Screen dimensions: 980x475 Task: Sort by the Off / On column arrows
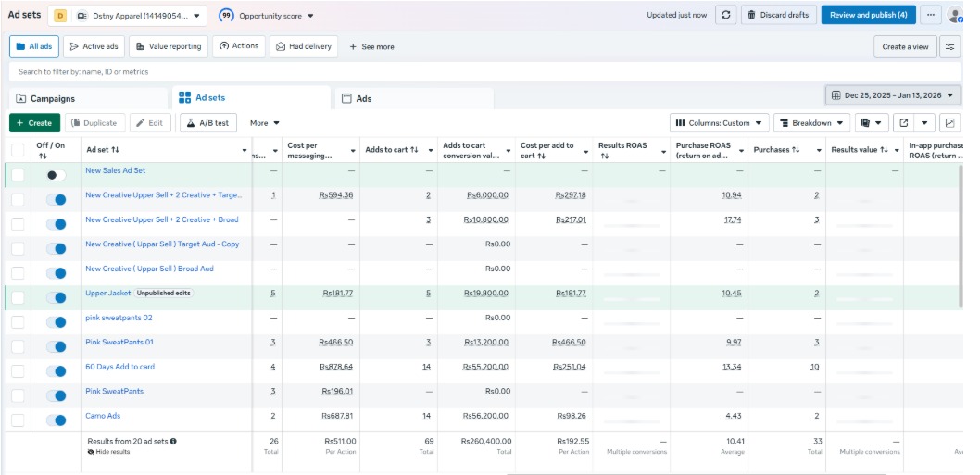(x=43, y=156)
